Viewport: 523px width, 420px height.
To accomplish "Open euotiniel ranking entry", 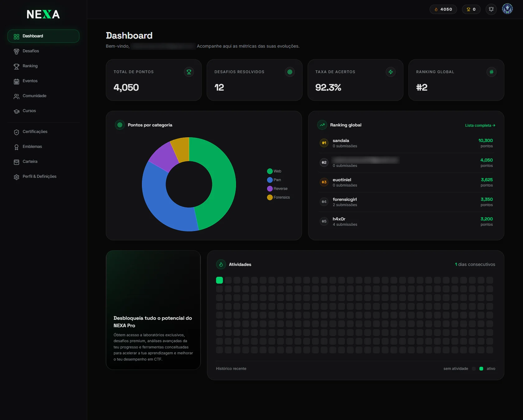I will click(x=406, y=182).
